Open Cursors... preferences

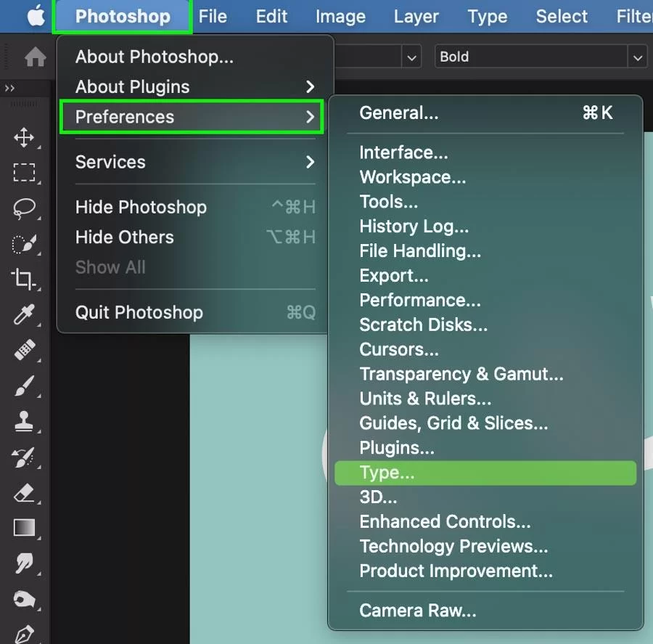pos(485,349)
